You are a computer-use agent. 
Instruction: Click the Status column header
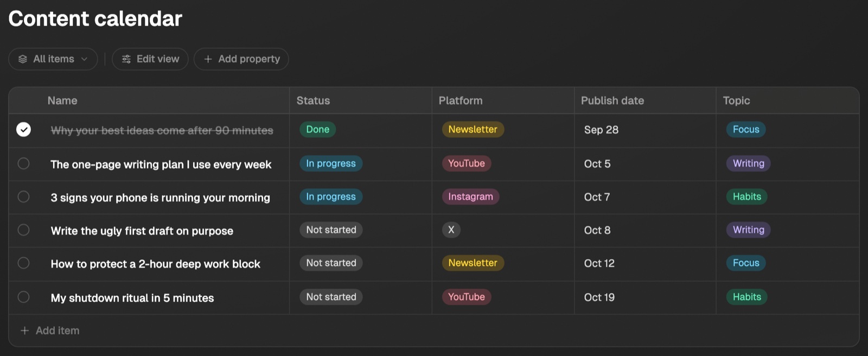[313, 100]
